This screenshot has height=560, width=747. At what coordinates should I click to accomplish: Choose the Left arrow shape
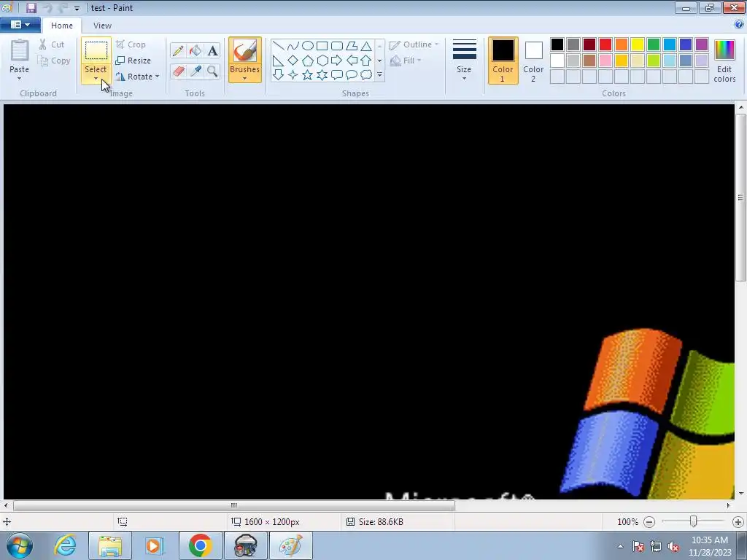pyautogui.click(x=352, y=61)
